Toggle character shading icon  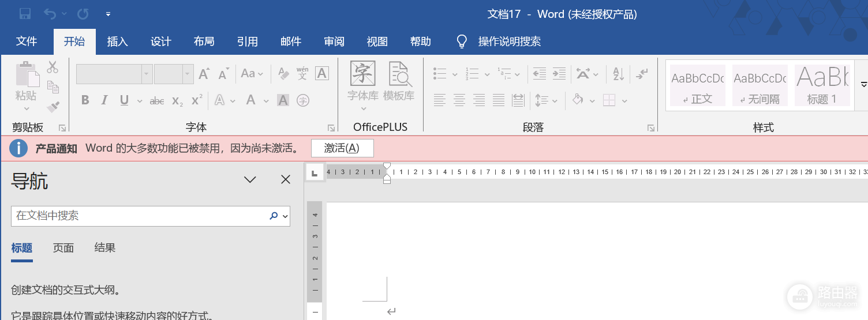283,100
